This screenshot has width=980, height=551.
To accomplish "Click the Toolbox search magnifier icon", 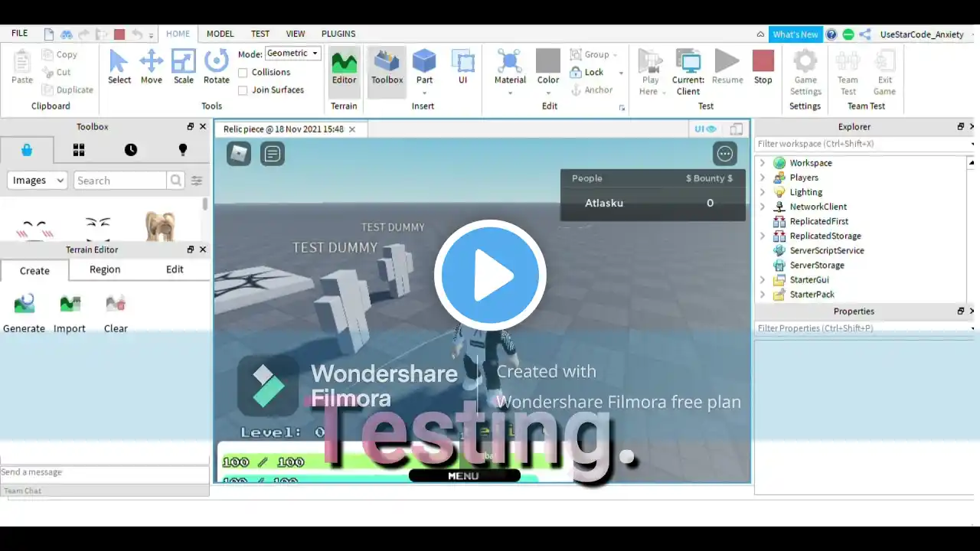I will coord(176,181).
